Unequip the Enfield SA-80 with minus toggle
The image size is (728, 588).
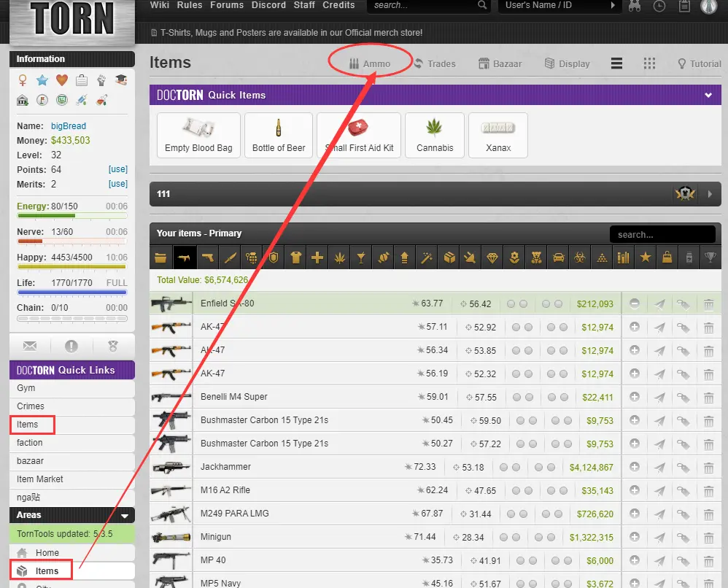click(x=635, y=304)
